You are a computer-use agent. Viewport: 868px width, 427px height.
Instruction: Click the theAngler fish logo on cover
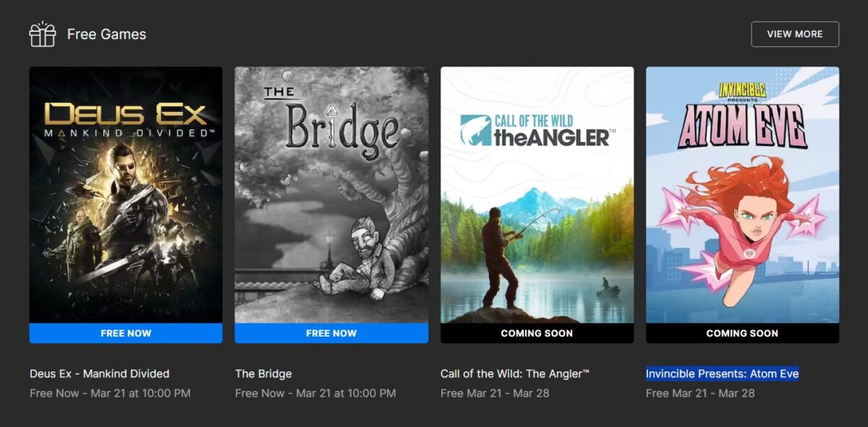(476, 130)
